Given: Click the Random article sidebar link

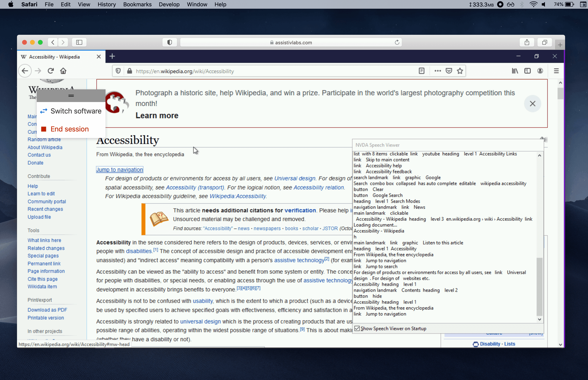Looking at the screenshot, I should (x=44, y=139).
